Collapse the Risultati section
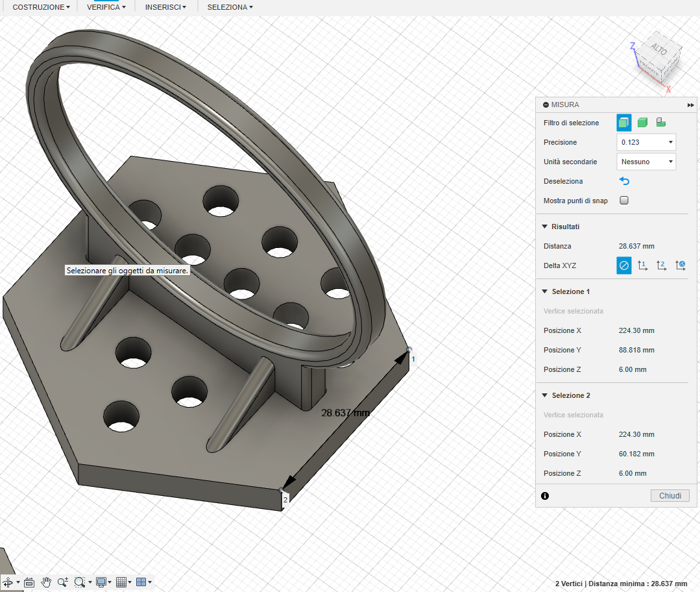700x592 pixels. coord(544,226)
